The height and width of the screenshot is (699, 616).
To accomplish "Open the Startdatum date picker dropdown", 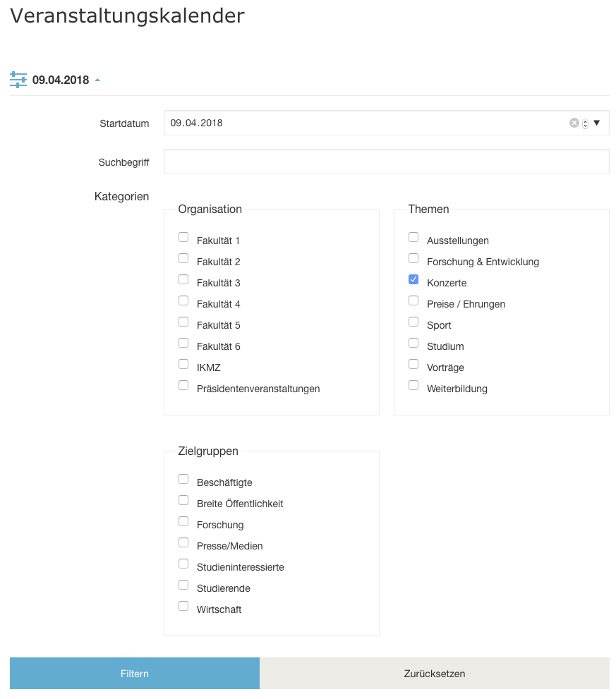I will pyautogui.click(x=596, y=123).
